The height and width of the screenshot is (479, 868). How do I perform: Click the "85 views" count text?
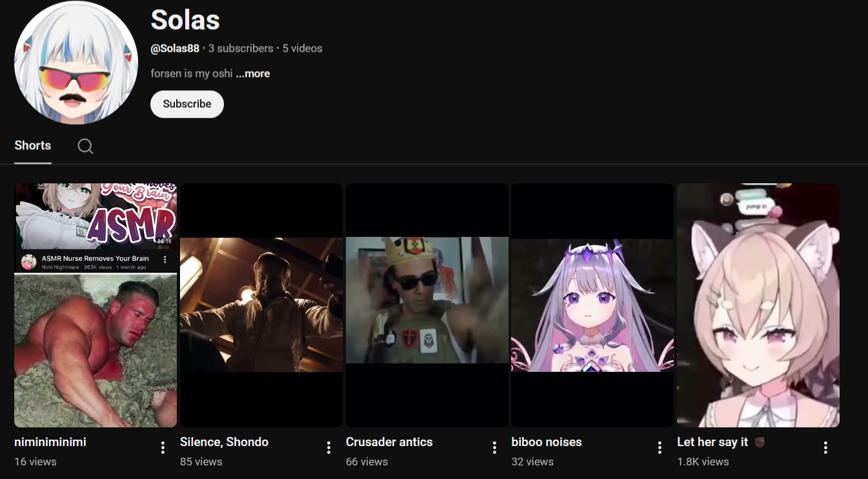click(201, 462)
